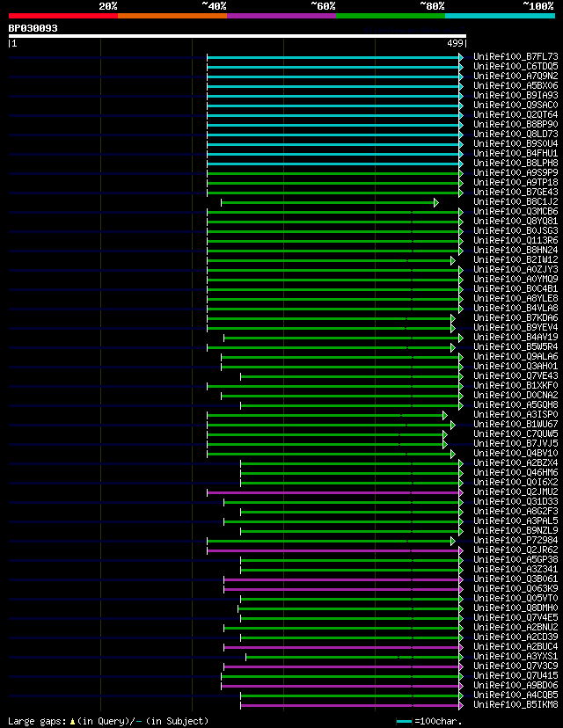Click the Large gaps legend text
This screenshot has width=563, height=728.
[108, 721]
